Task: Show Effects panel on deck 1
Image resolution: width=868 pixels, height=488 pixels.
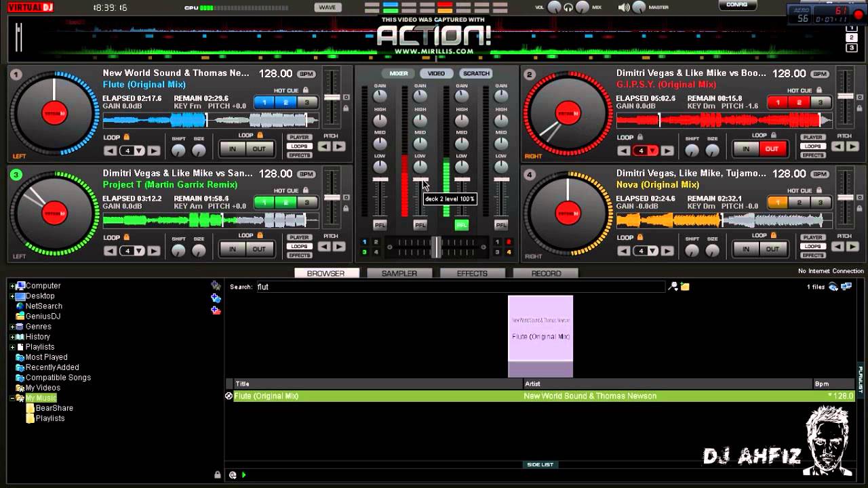Action: click(x=299, y=155)
